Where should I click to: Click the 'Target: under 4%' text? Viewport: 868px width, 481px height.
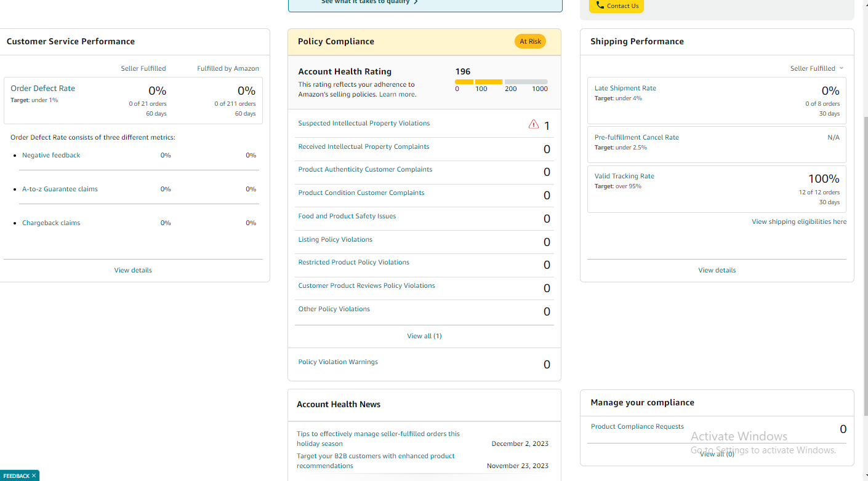click(618, 98)
